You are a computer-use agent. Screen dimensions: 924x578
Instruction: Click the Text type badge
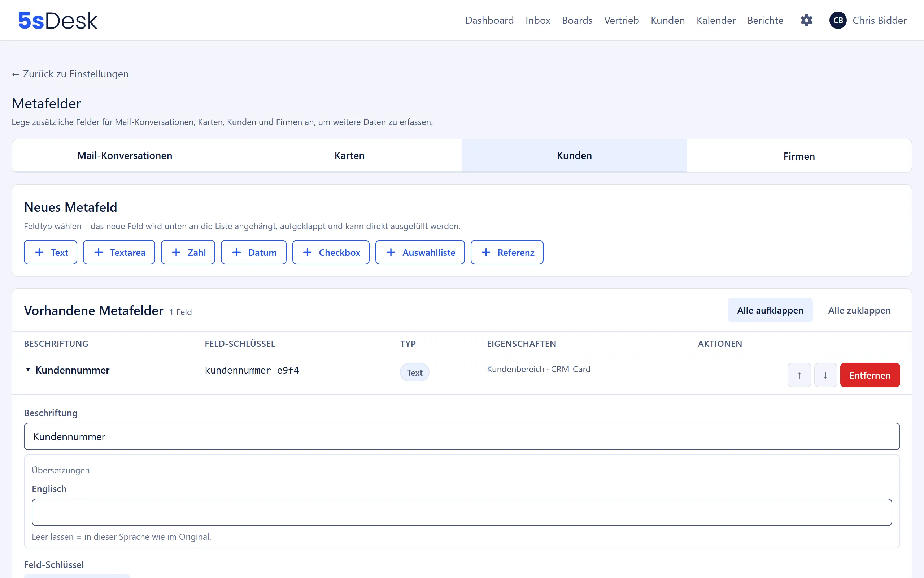(x=415, y=372)
